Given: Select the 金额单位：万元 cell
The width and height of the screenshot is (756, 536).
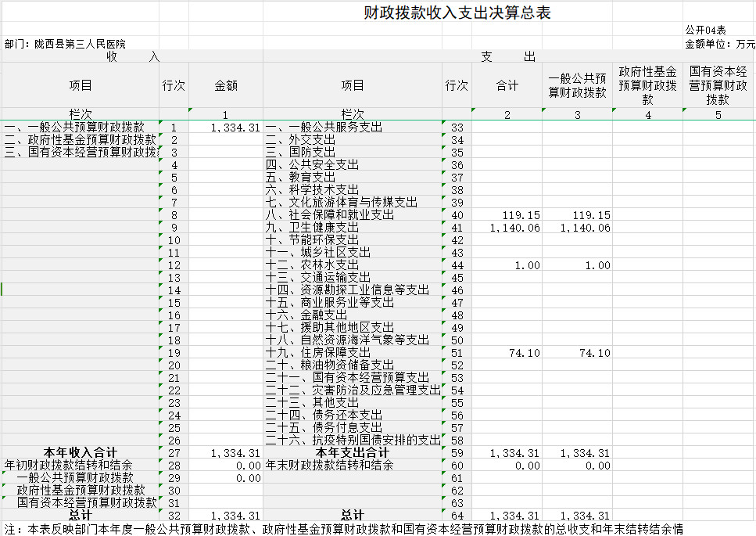Looking at the screenshot, I should [719, 44].
